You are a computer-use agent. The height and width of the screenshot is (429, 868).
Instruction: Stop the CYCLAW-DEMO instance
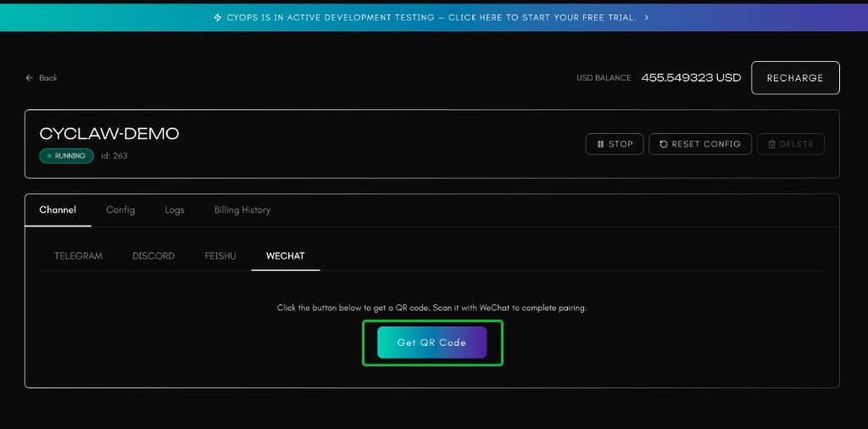tap(615, 144)
